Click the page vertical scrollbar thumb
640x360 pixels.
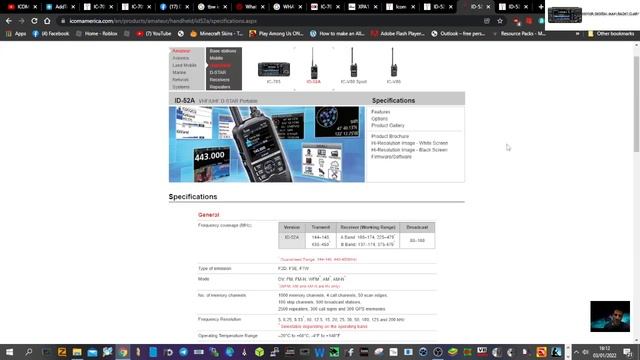coord(636,104)
